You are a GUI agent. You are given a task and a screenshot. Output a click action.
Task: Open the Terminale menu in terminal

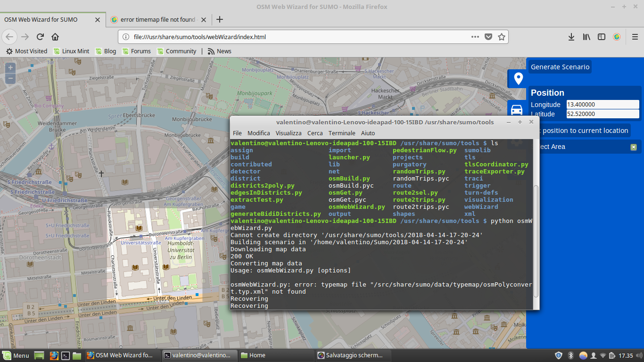342,133
